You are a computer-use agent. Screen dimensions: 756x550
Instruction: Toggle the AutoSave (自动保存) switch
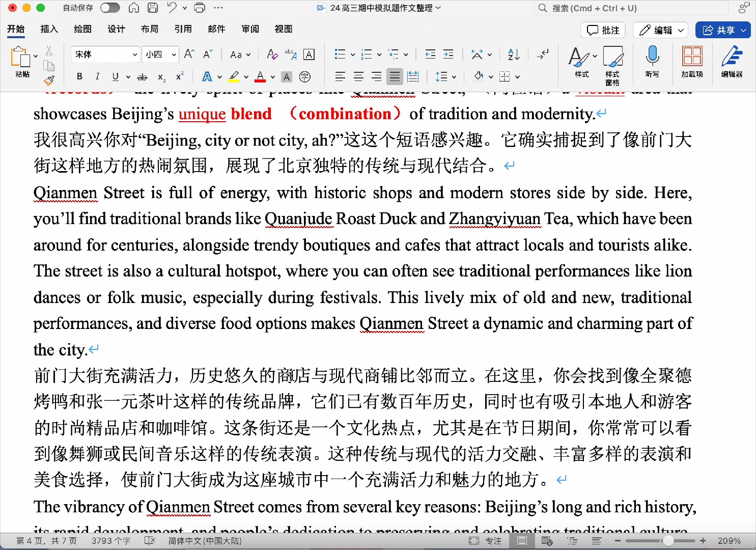pyautogui.click(x=110, y=8)
